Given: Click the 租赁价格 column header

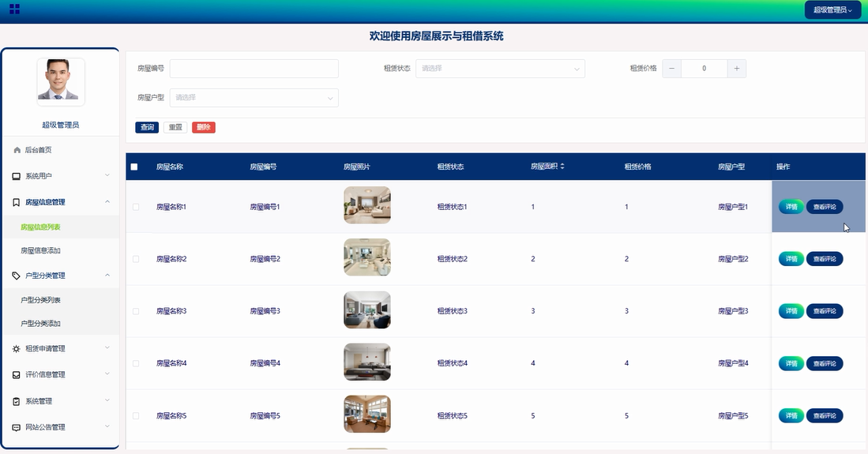Looking at the screenshot, I should [x=637, y=167].
